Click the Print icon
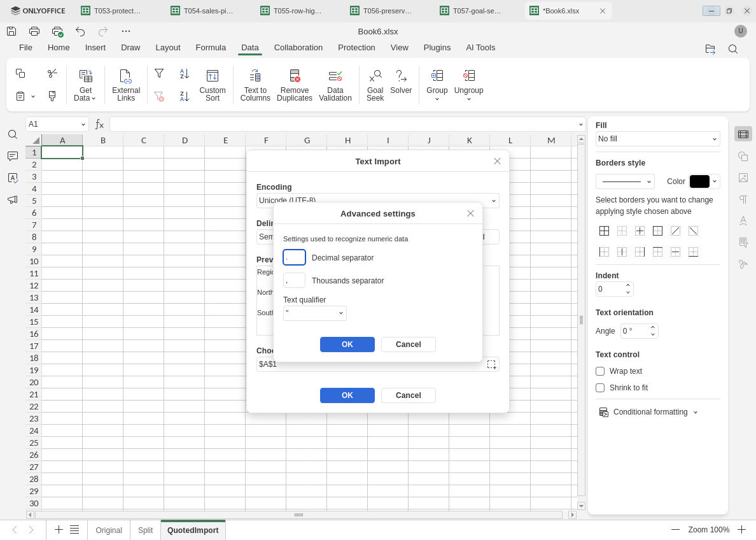The height and width of the screenshot is (540, 756). pyautogui.click(x=34, y=31)
